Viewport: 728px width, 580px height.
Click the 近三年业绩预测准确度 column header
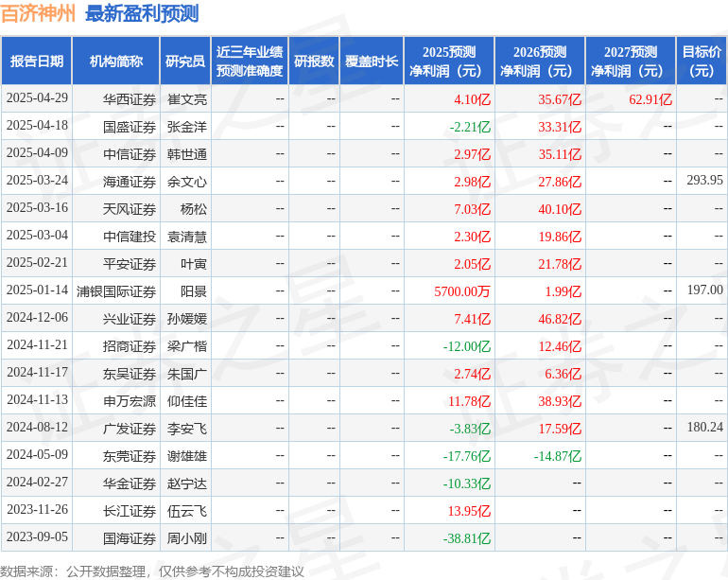coord(250,61)
